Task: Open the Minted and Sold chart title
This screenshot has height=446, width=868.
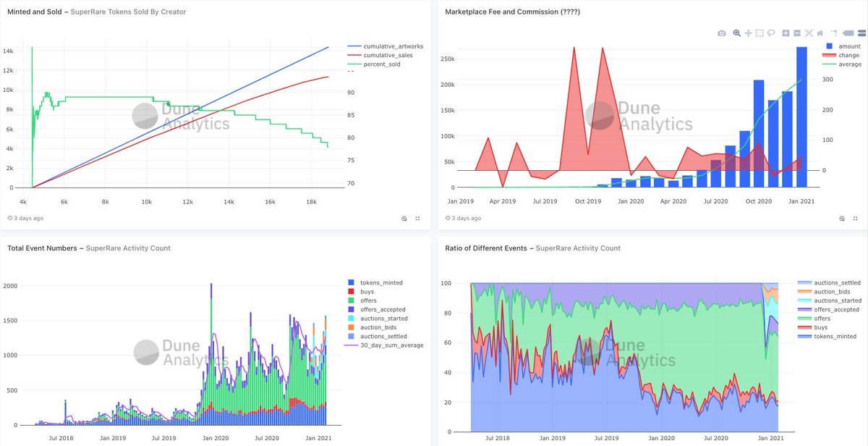Action: (x=33, y=12)
